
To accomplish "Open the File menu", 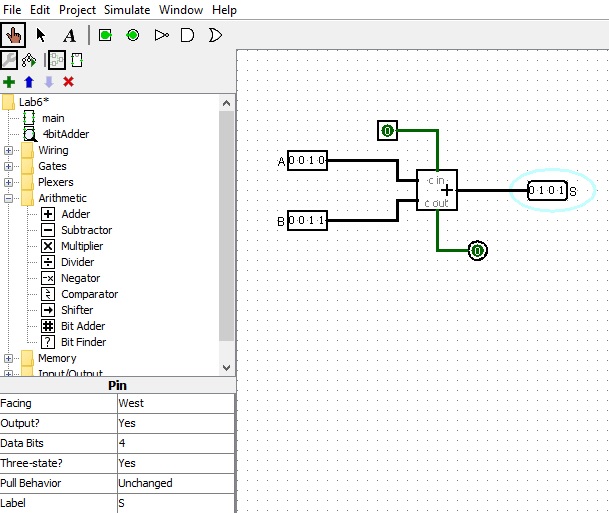I will pyautogui.click(x=12, y=10).
